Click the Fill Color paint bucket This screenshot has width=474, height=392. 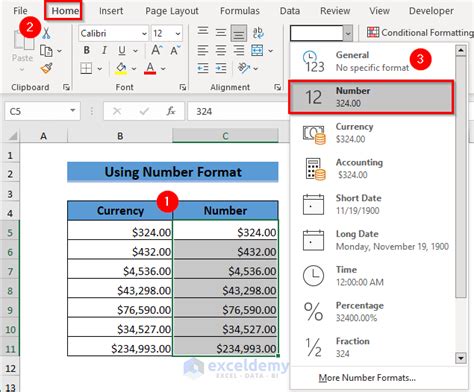(x=121, y=68)
